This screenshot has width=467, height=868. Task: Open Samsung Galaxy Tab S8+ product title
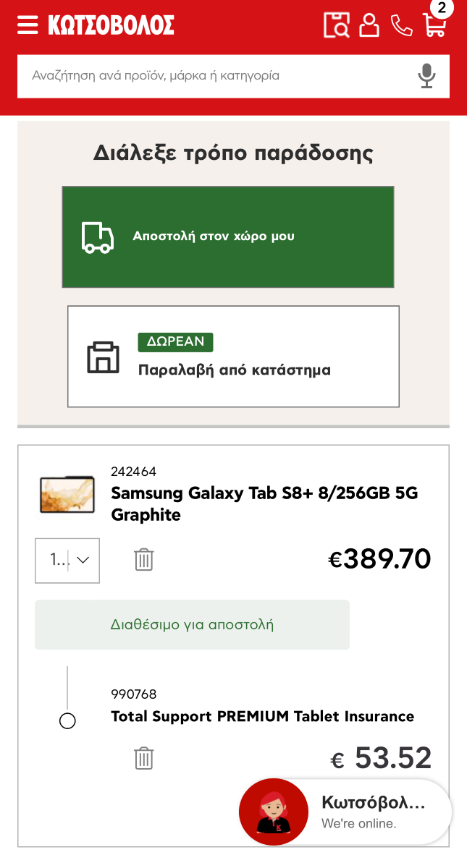pyautogui.click(x=264, y=504)
